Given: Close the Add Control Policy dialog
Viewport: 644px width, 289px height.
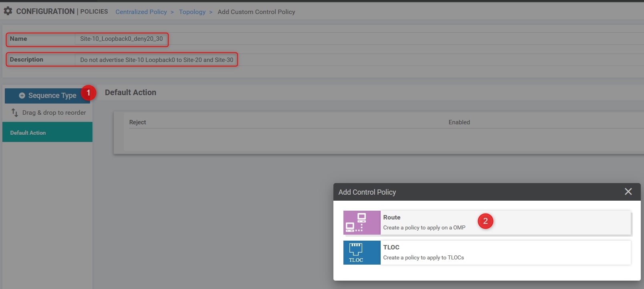Looking at the screenshot, I should 628,192.
